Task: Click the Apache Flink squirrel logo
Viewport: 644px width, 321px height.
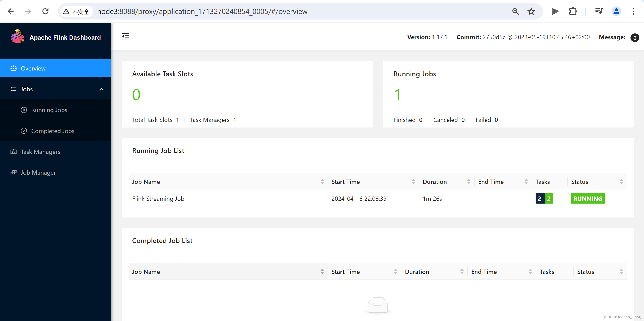Action: tap(17, 37)
